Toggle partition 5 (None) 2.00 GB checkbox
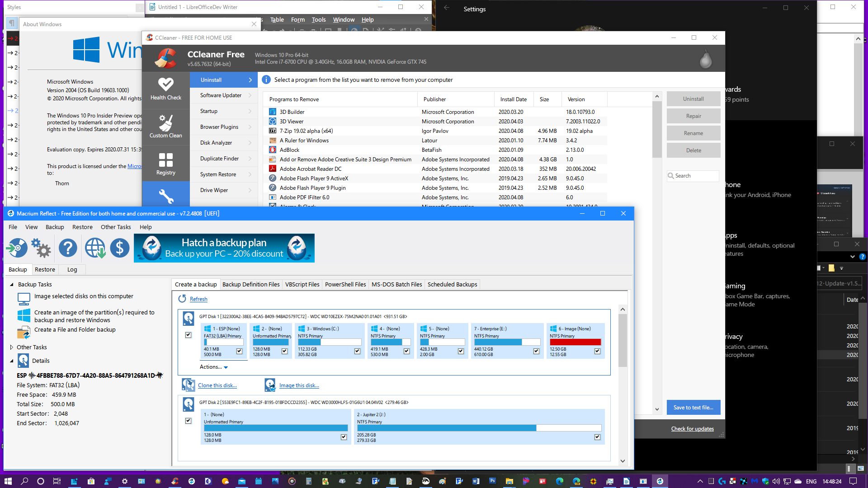Screen dimensions: 868x488 461,351
